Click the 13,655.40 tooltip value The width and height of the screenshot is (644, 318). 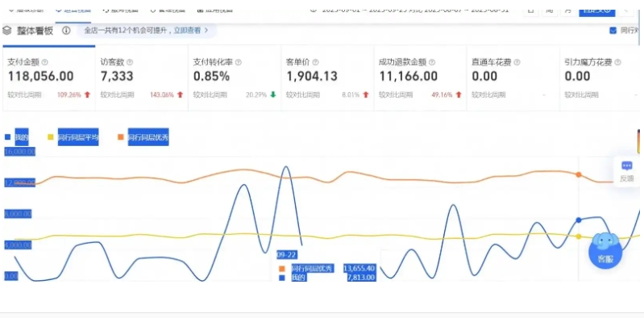click(x=359, y=268)
